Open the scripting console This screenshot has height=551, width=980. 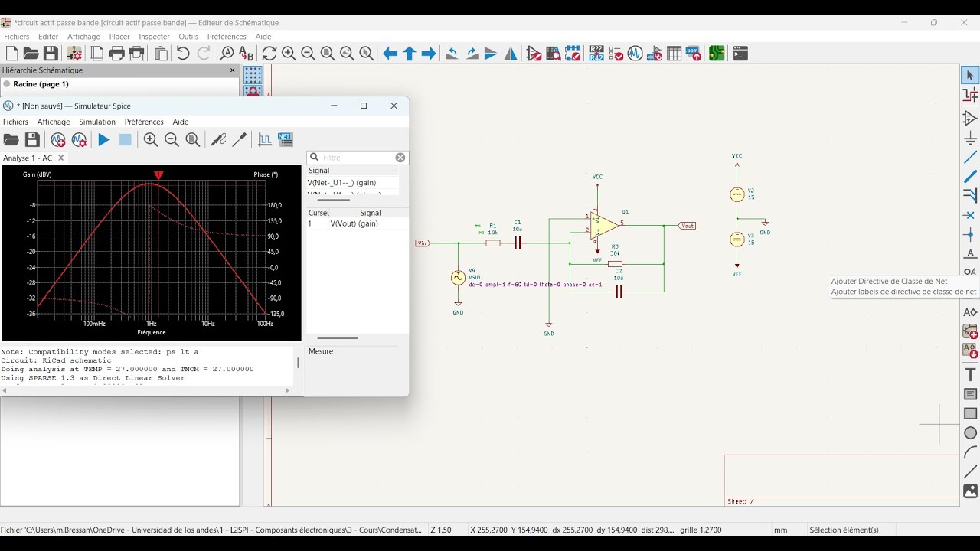740,54
